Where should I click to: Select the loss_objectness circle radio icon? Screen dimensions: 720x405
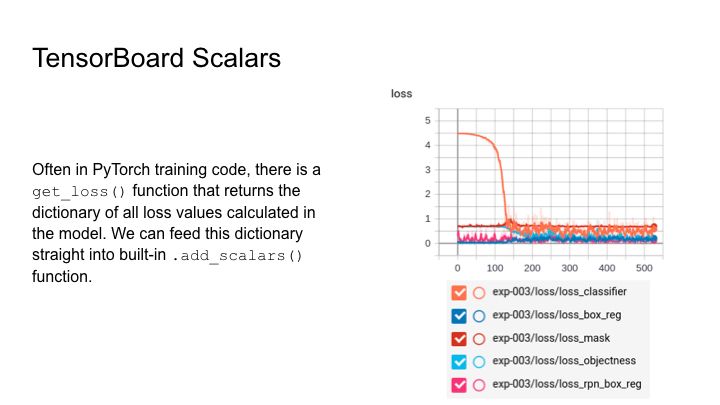(x=479, y=362)
